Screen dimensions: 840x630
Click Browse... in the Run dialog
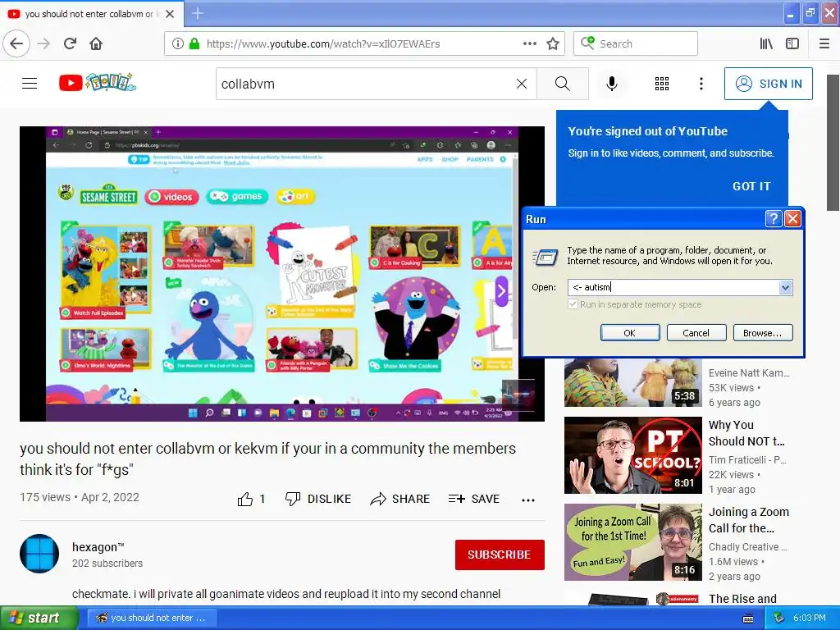coord(762,333)
